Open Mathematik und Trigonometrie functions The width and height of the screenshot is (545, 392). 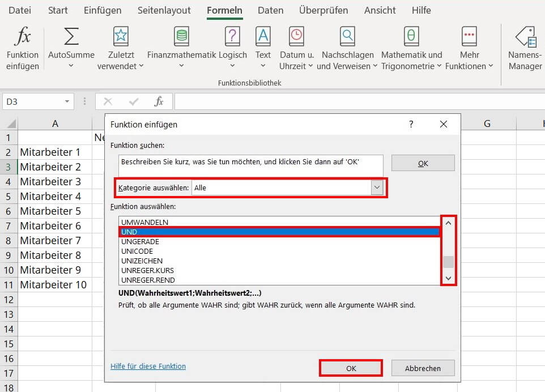click(411, 48)
